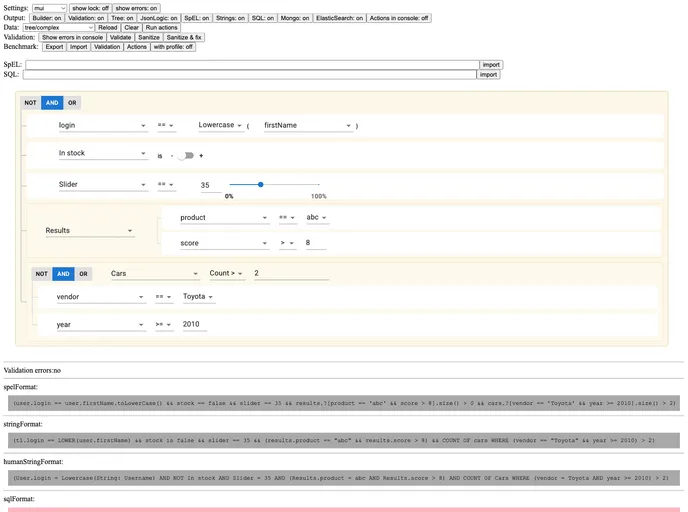Click the Slider handle at 35
Screen dimensions: 688x512
261,184
